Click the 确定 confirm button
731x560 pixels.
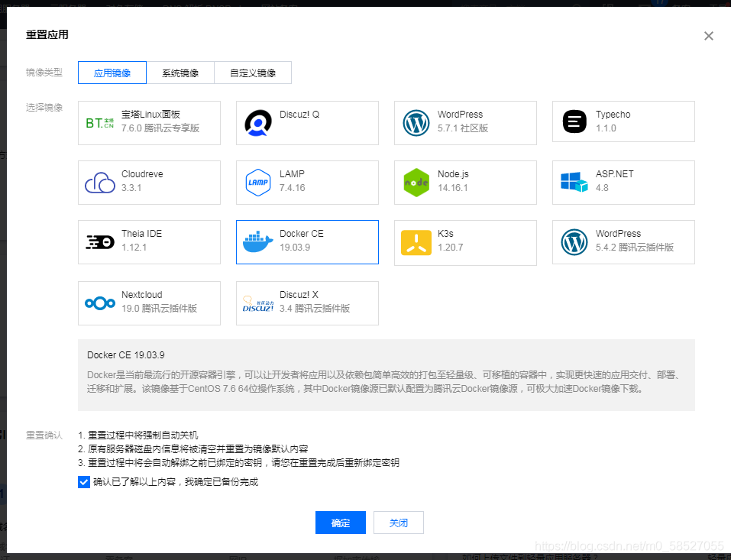pos(340,523)
